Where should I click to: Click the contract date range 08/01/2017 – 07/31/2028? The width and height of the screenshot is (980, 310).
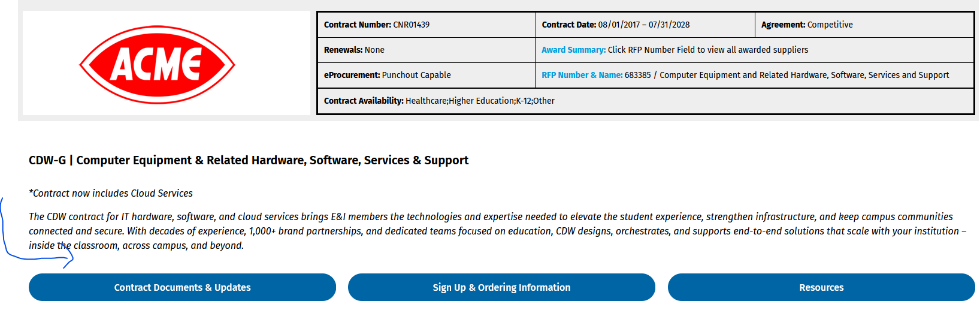tap(644, 25)
